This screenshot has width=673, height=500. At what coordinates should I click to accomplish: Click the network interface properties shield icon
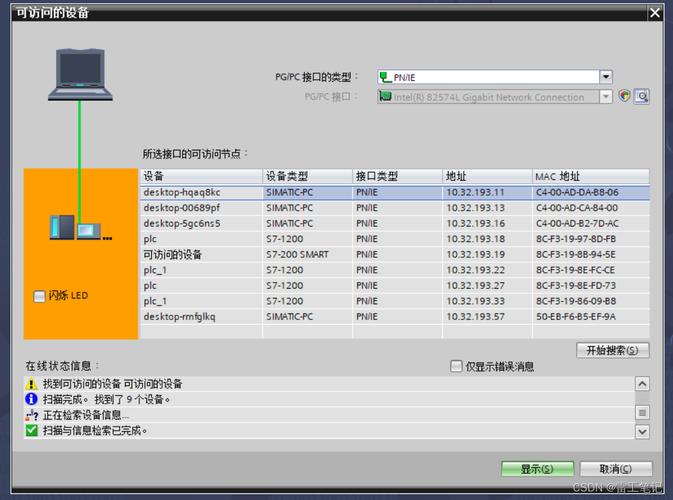(x=624, y=96)
